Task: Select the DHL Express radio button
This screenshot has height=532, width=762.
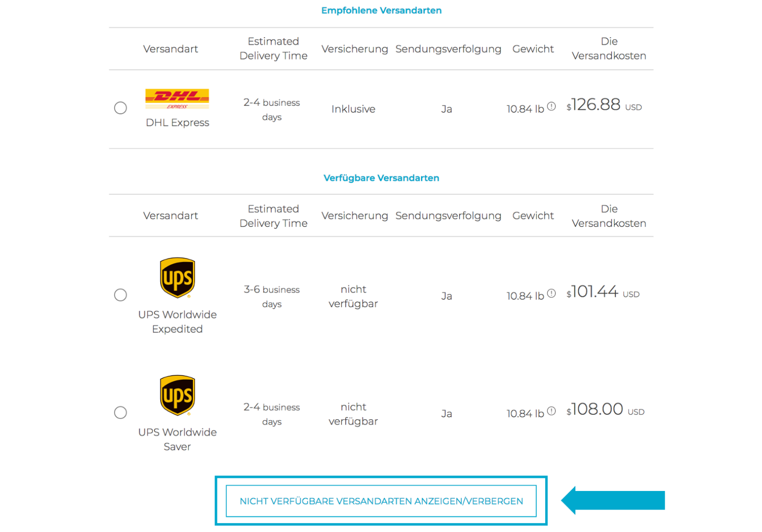Action: (120, 108)
